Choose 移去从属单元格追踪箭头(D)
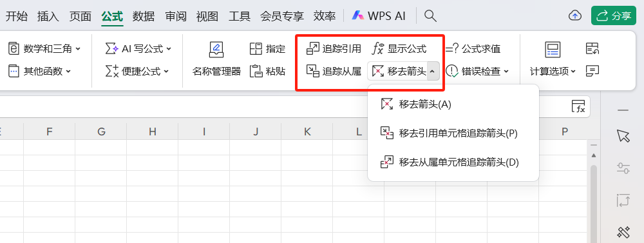 point(453,162)
